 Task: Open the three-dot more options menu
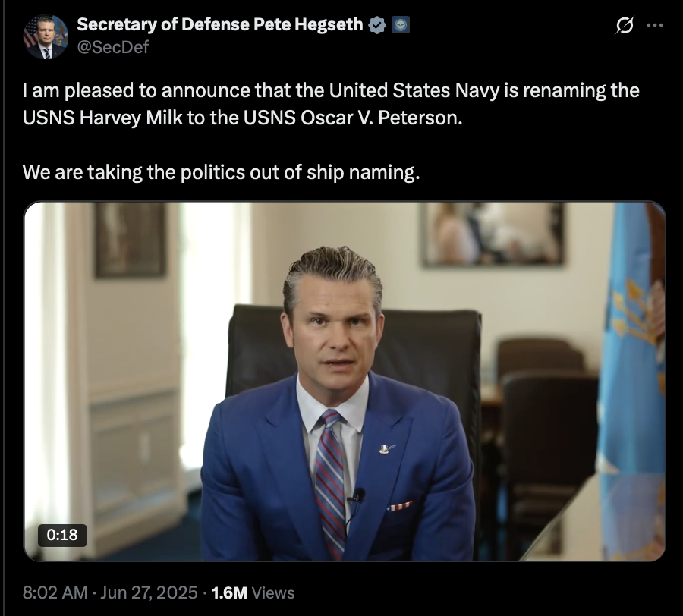point(655,25)
